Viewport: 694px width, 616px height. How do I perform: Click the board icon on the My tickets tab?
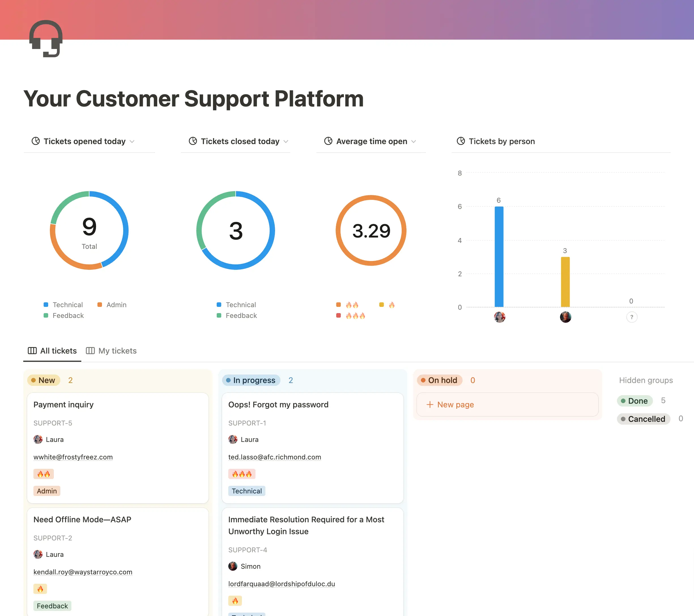pyautogui.click(x=90, y=350)
